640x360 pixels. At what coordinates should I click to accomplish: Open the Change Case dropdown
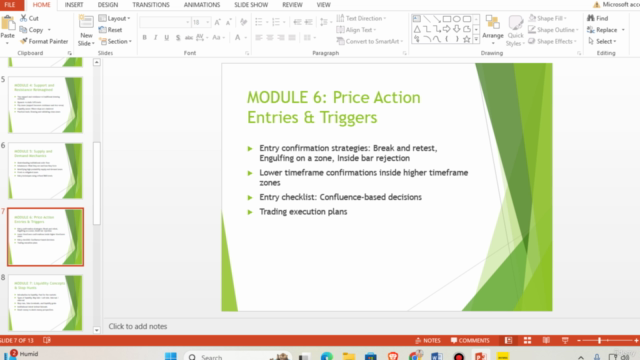tap(218, 38)
